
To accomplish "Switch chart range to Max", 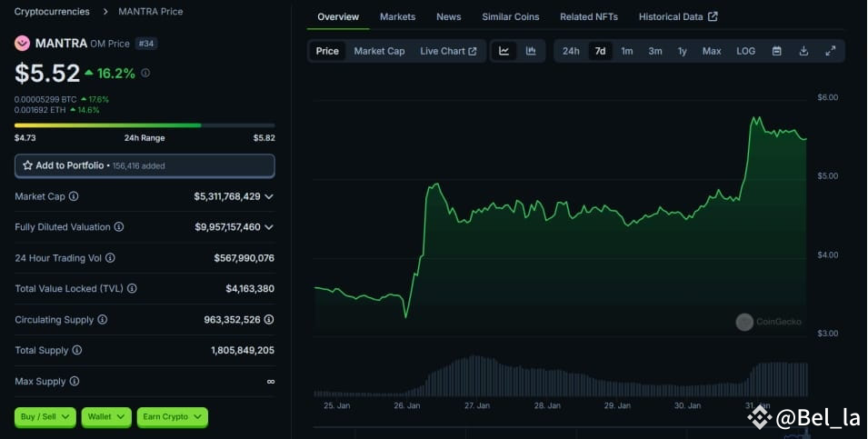I will click(712, 51).
